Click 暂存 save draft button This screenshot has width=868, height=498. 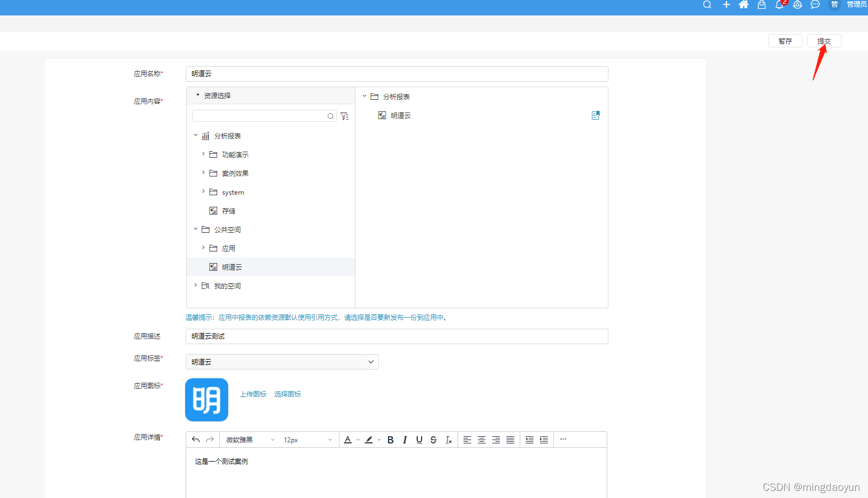pyautogui.click(x=785, y=41)
